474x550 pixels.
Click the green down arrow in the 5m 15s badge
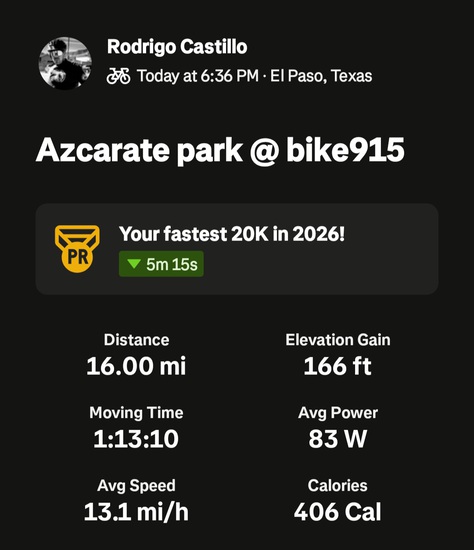pyautogui.click(x=134, y=263)
